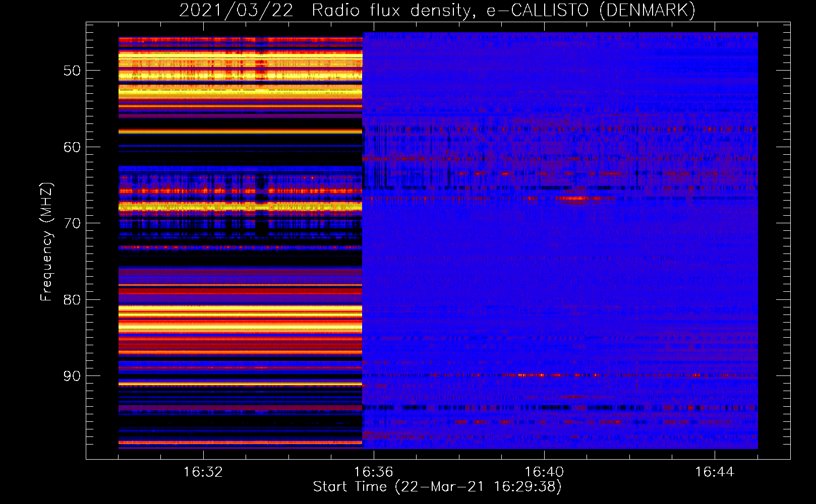Click the 'Frequency (MHZ)' axis label

pos(46,241)
